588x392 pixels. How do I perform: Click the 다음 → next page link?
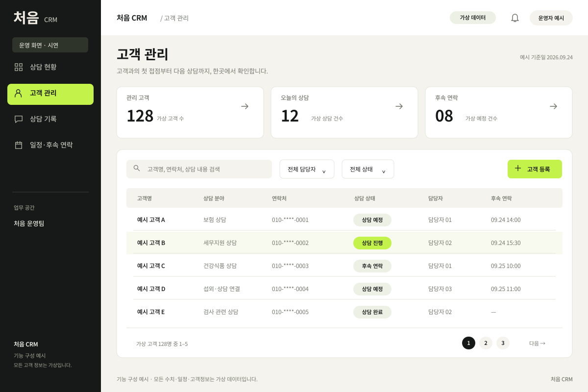coord(537,343)
